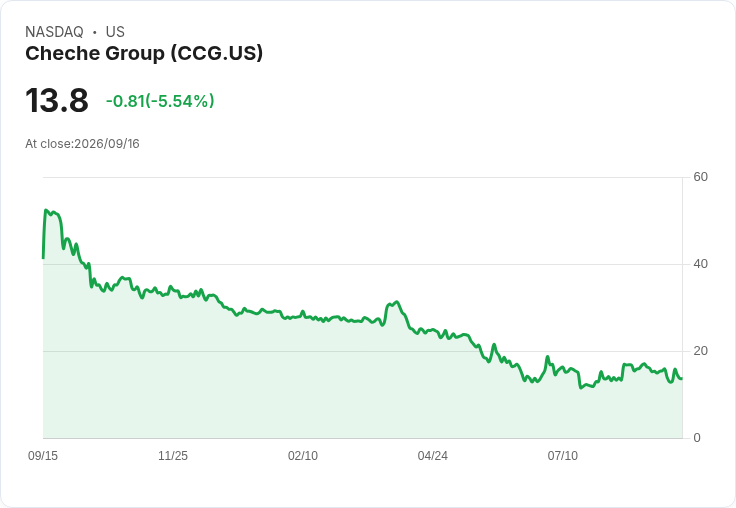The width and height of the screenshot is (736, 508).
Task: Click the Cheche Group (CCG.US) title
Action: click(144, 54)
